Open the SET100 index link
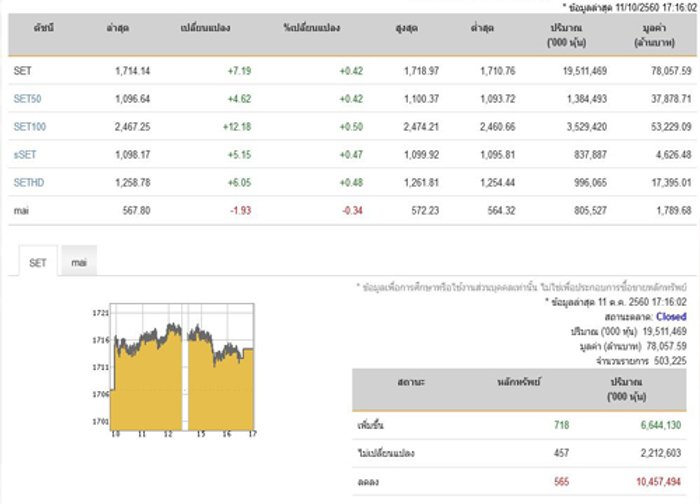700x504 pixels. 29,127
